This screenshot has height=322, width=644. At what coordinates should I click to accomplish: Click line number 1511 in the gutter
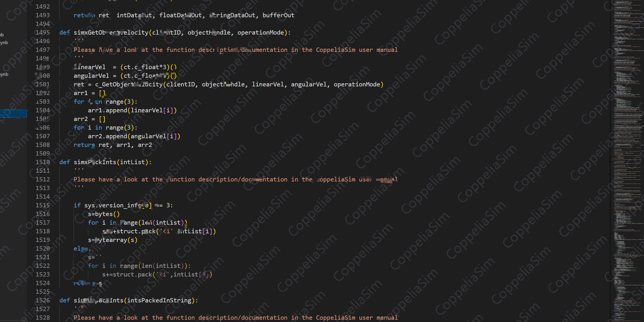(x=43, y=171)
